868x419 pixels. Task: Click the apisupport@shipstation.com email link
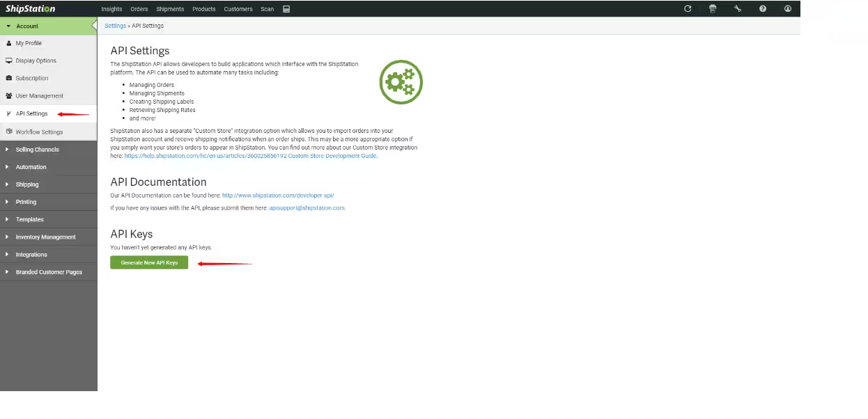click(x=307, y=207)
